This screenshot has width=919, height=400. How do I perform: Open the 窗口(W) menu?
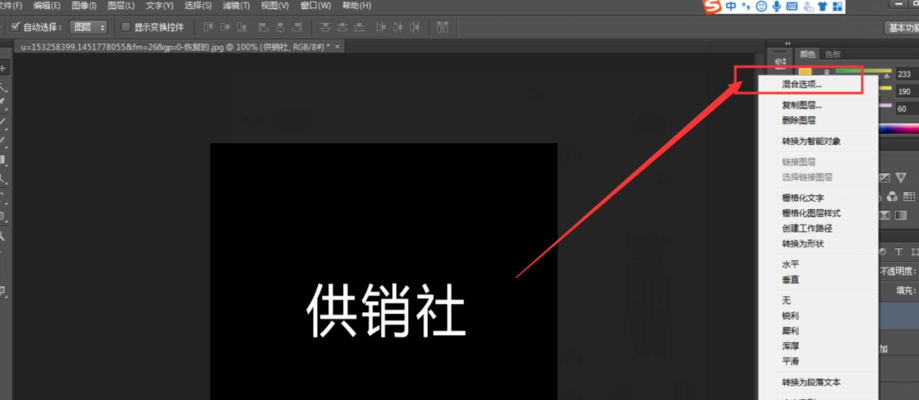315,6
